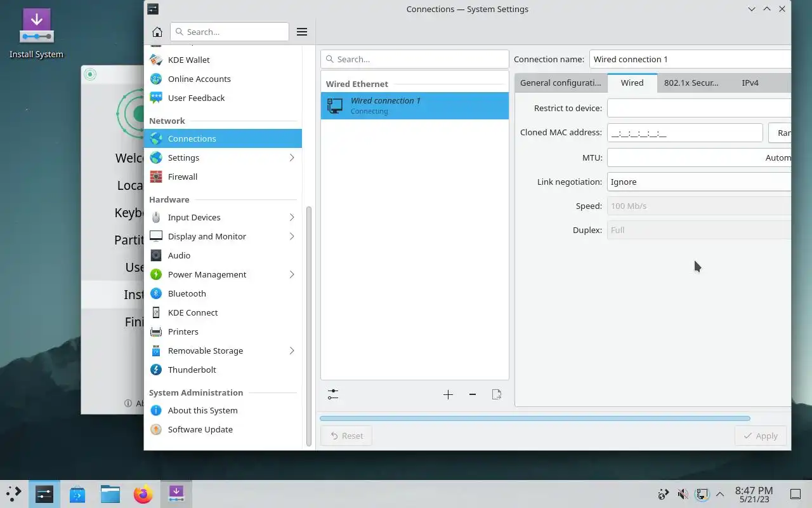Remove selected connection with minus

pos(472,394)
